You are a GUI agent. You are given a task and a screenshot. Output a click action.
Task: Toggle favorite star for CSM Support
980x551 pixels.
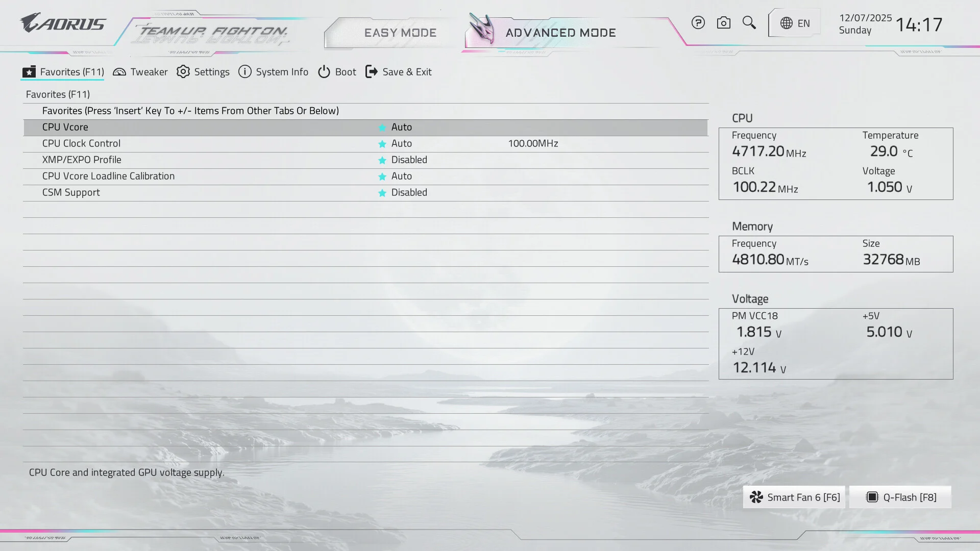pyautogui.click(x=382, y=193)
